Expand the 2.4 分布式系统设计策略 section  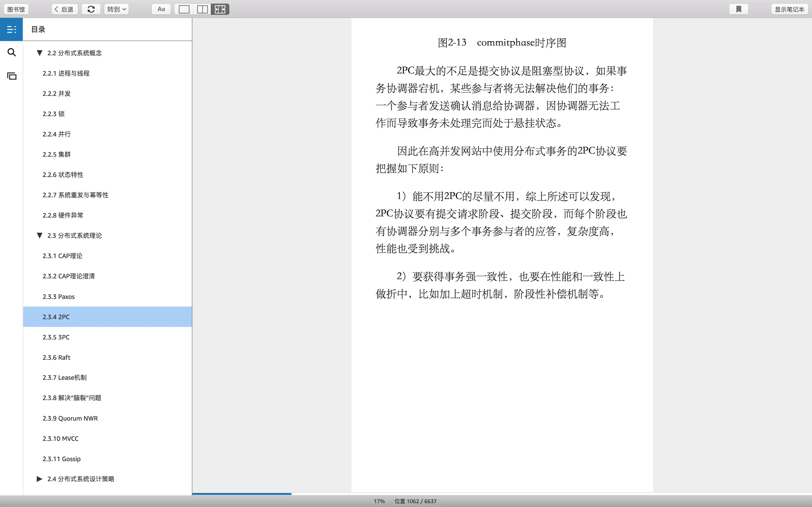tap(39, 479)
